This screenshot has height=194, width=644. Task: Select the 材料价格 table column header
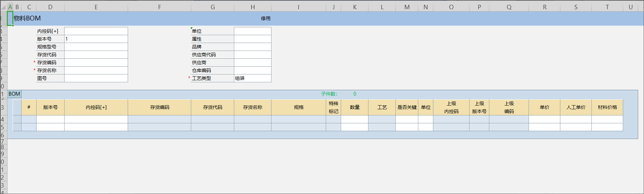point(607,107)
